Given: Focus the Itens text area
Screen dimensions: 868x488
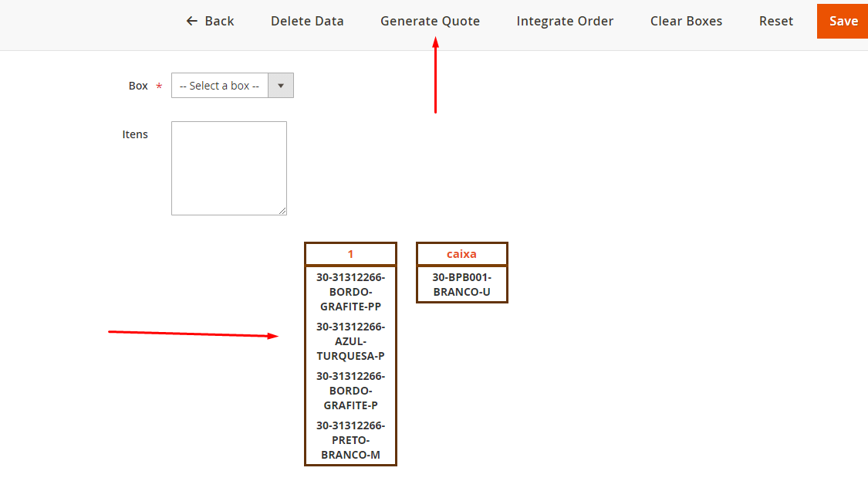Looking at the screenshot, I should point(229,168).
